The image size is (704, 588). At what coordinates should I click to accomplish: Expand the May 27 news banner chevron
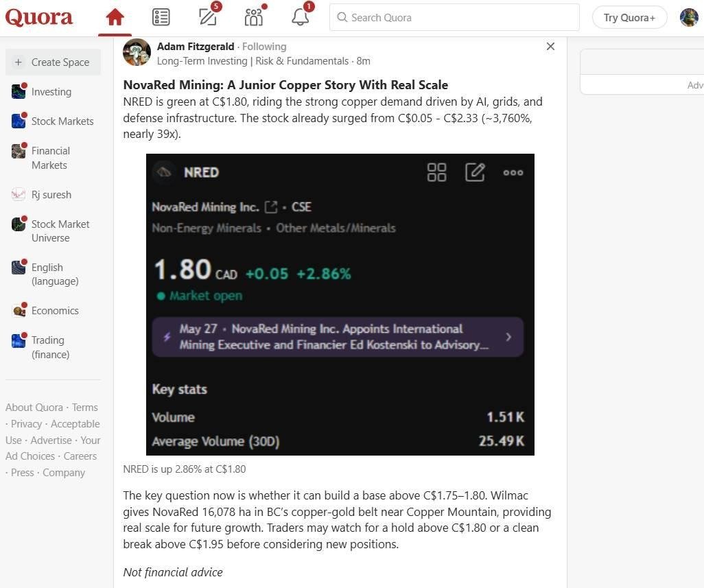tap(508, 337)
